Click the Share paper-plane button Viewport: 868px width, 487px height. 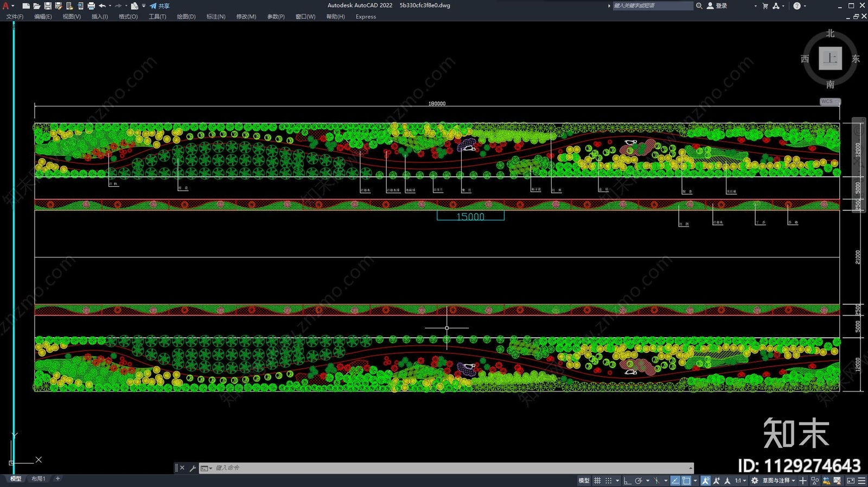click(x=160, y=6)
